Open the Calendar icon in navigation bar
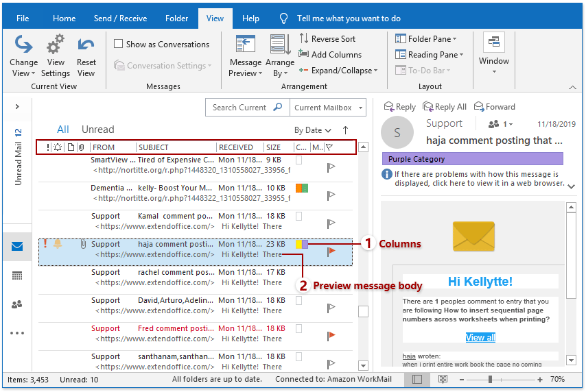 pyautogui.click(x=17, y=275)
